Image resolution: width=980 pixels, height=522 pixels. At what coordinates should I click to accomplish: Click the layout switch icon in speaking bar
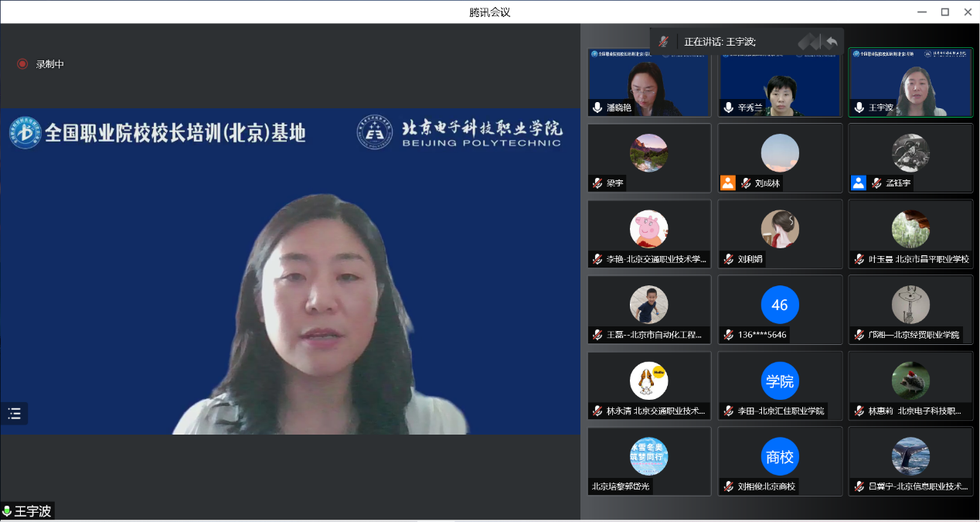(808, 41)
